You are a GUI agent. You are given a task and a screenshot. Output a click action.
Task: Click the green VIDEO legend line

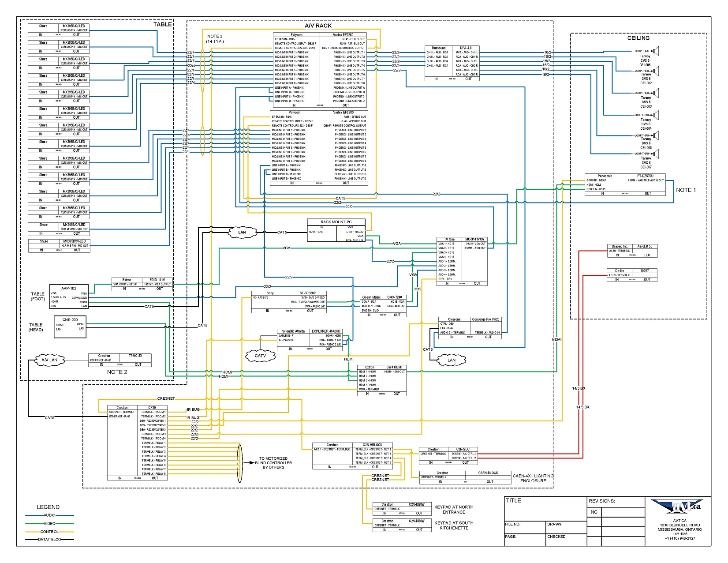pos(49,524)
